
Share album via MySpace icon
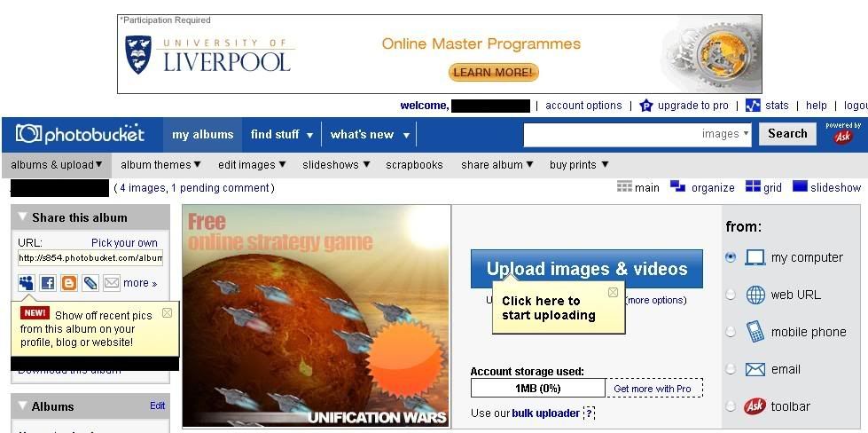26,283
